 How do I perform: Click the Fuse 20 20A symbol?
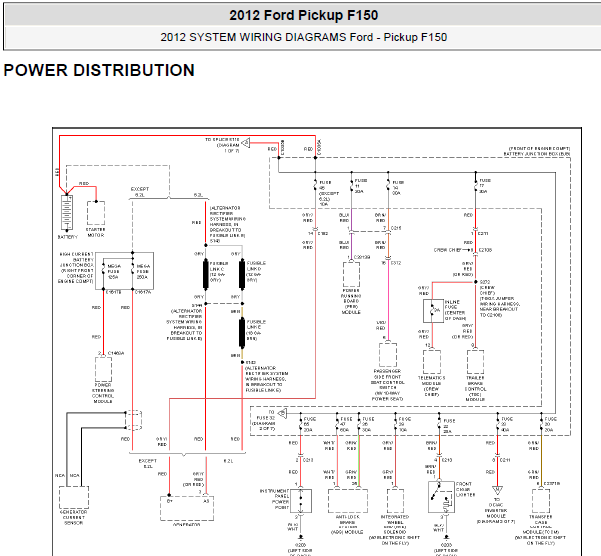[x=542, y=425]
